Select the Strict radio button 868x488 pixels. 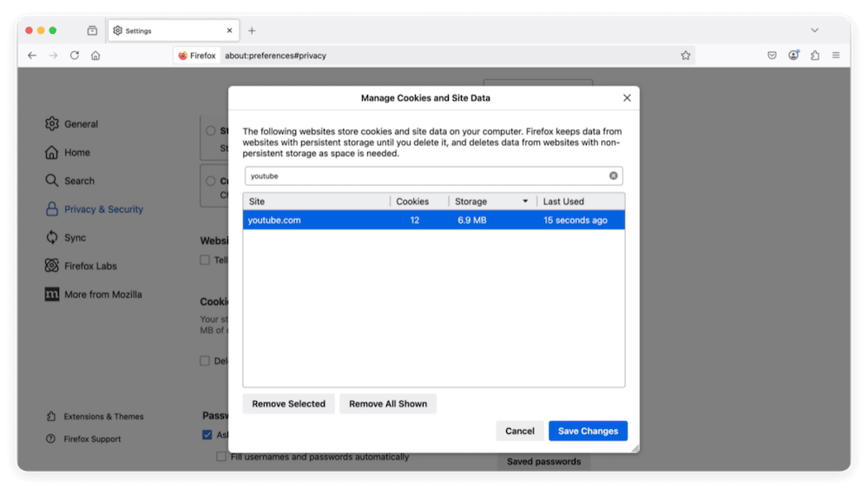(210, 131)
